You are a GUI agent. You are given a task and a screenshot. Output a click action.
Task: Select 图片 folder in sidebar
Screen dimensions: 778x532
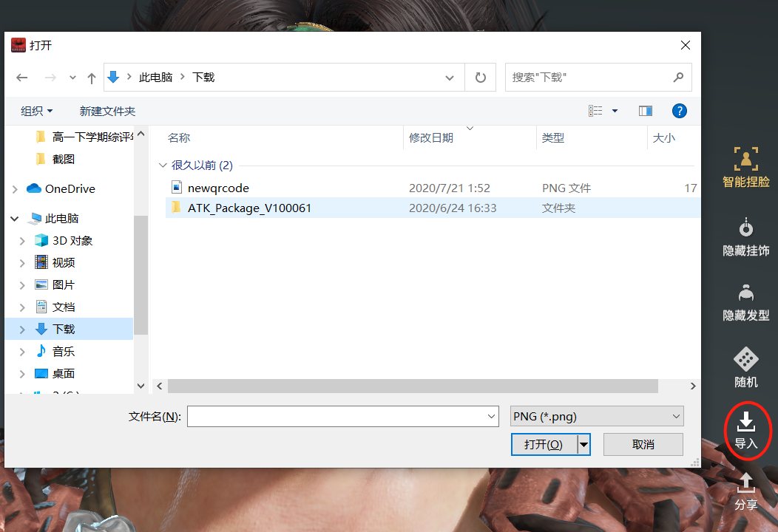(63, 284)
